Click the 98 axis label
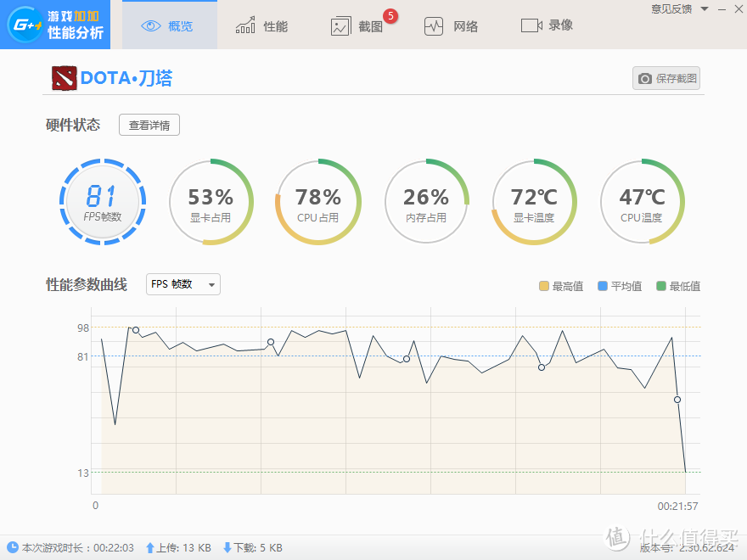This screenshot has height=560, width=747. coord(83,328)
